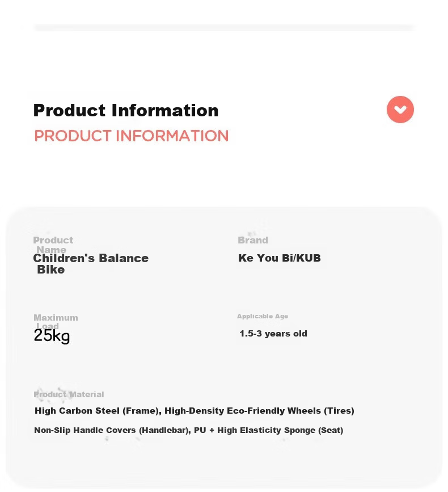Select Non-Slip Handle Covers (Handlebar) text
Viewport: 448px width, 492px height.
click(x=112, y=430)
